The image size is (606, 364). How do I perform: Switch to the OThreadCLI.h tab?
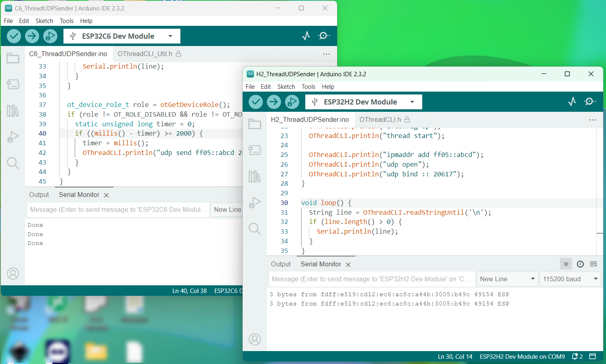(380, 119)
